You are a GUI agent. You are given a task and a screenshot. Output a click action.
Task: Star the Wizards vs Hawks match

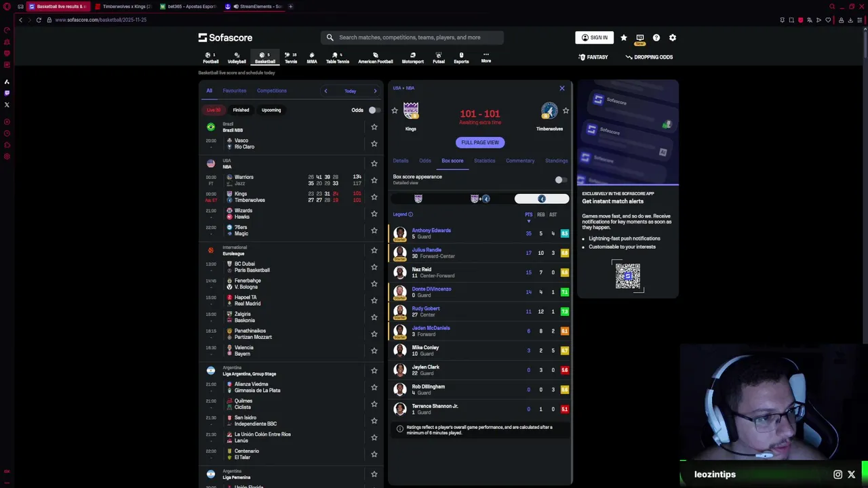pos(374,213)
